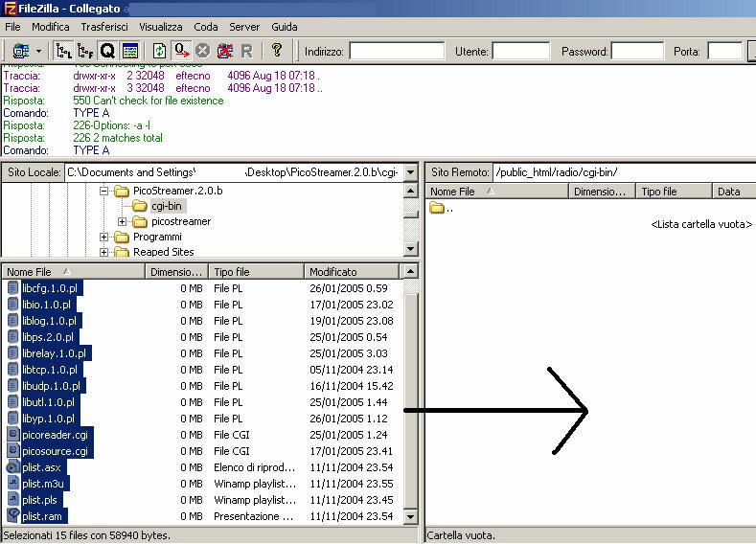The image size is (756, 544).
Task: Click the Password field
Action: tap(637, 51)
